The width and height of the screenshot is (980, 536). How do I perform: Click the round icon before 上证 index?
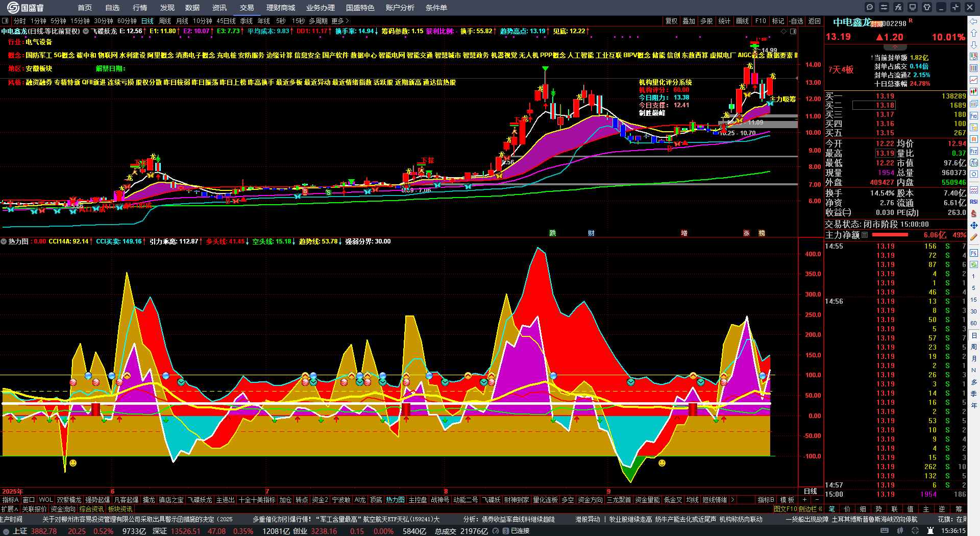pyautogui.click(x=6, y=531)
